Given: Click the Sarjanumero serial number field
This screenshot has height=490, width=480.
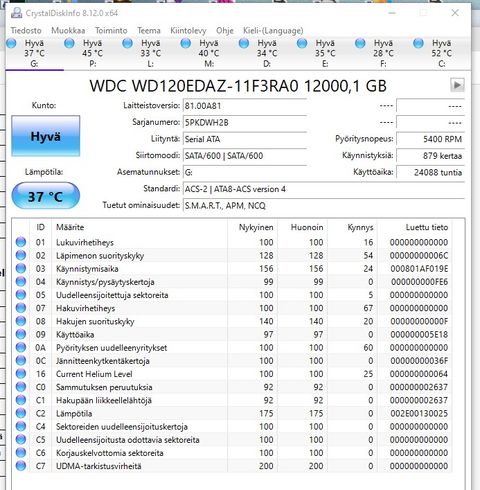Looking at the screenshot, I should click(245, 122).
